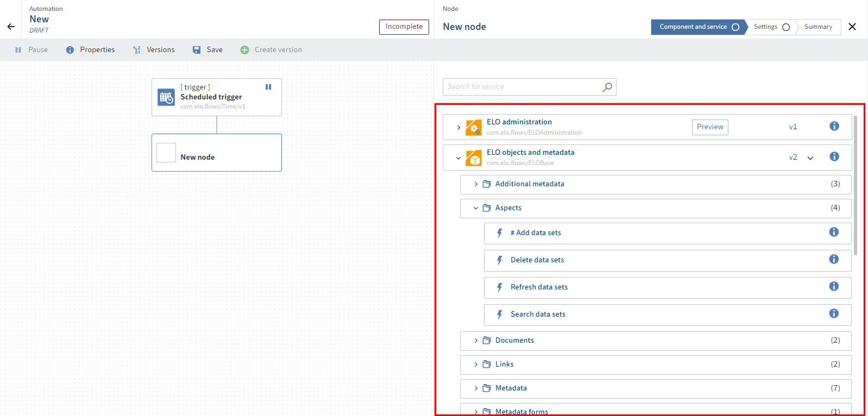Image resolution: width=868 pixels, height=416 pixels.
Task: Click the Metadata folder icon
Action: (x=487, y=388)
